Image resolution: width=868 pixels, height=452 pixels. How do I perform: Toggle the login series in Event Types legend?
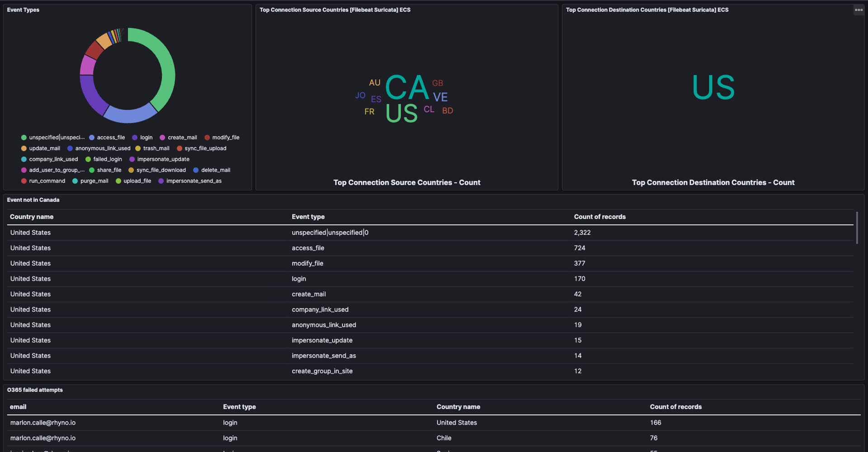pos(146,137)
